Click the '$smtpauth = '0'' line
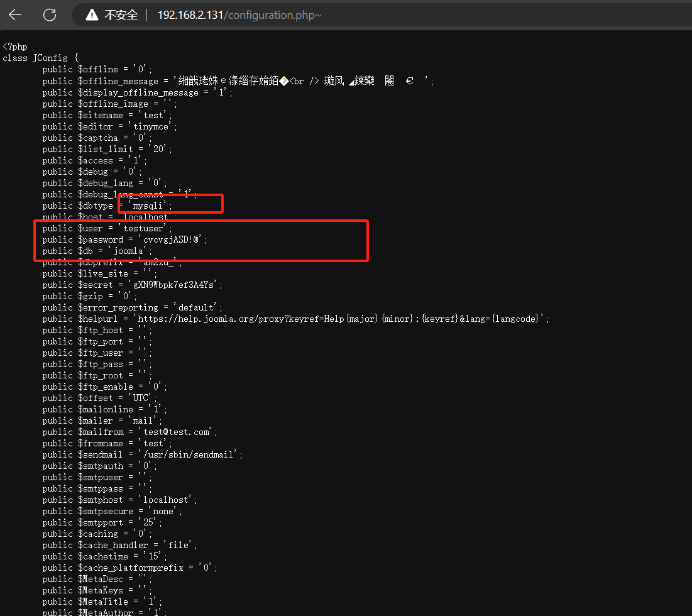 click(100, 466)
